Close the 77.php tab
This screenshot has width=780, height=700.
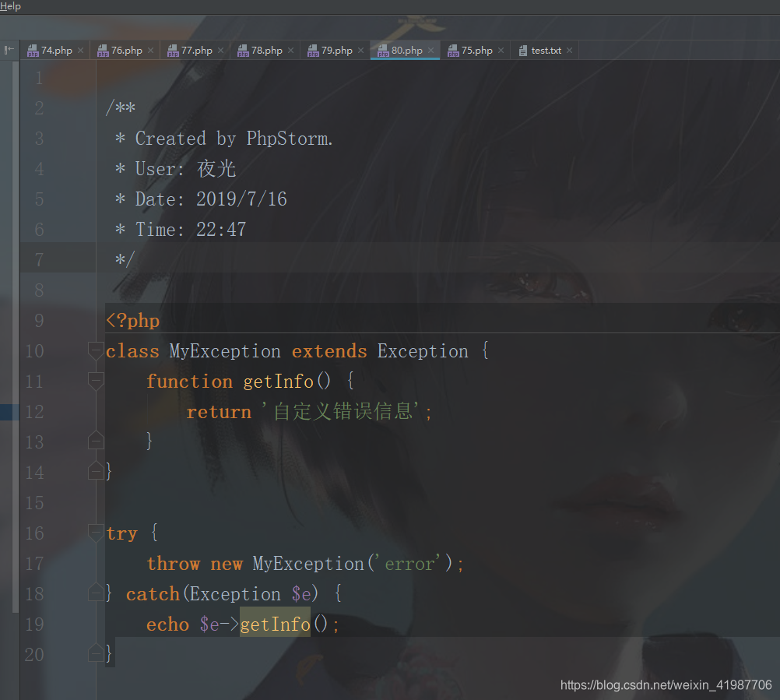(221, 51)
